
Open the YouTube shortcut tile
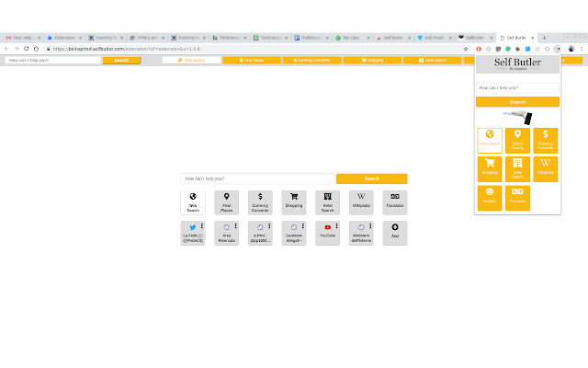[327, 234]
